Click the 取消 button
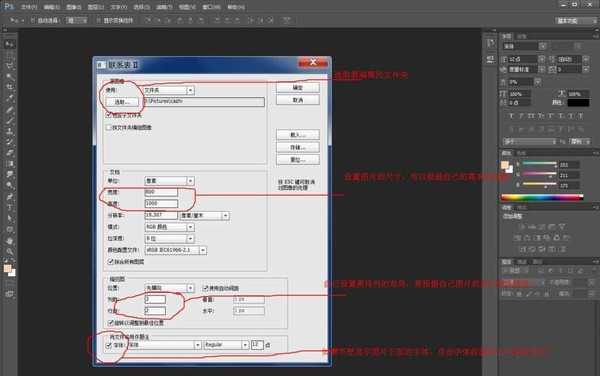Image resolution: width=600 pixels, height=376 pixels. click(x=298, y=100)
